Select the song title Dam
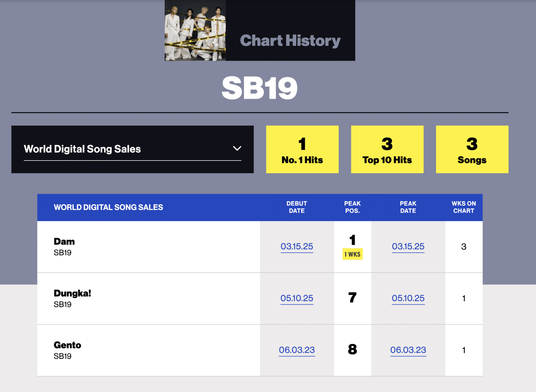Image resolution: width=536 pixels, height=392 pixels. 64,241
